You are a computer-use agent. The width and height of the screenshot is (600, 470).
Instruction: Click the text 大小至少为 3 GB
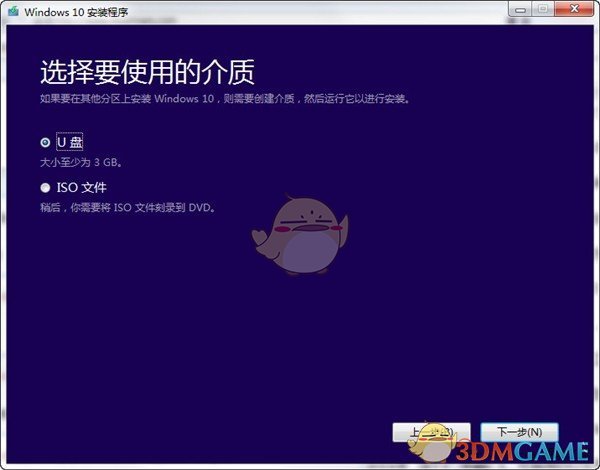pyautogui.click(x=82, y=162)
